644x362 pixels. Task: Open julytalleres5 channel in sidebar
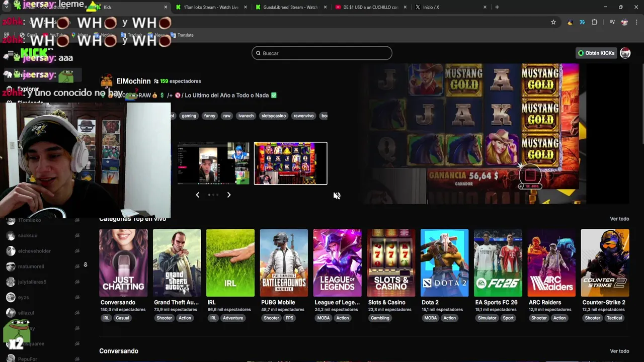pos(43,282)
